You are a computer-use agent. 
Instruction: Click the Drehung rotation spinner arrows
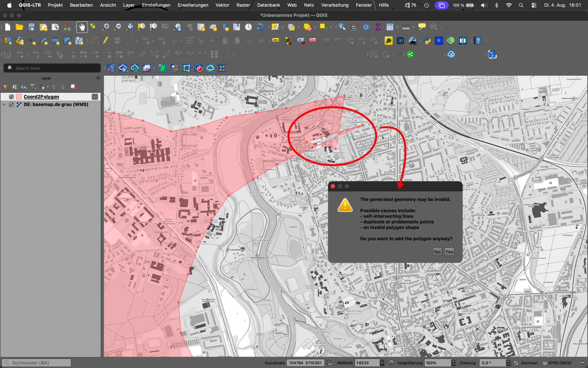508,363
